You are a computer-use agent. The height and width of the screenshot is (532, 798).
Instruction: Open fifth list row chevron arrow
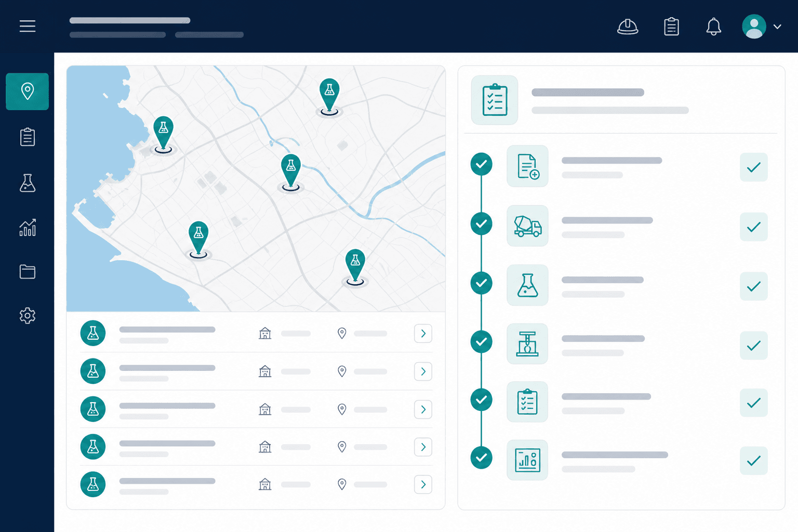tap(423, 484)
